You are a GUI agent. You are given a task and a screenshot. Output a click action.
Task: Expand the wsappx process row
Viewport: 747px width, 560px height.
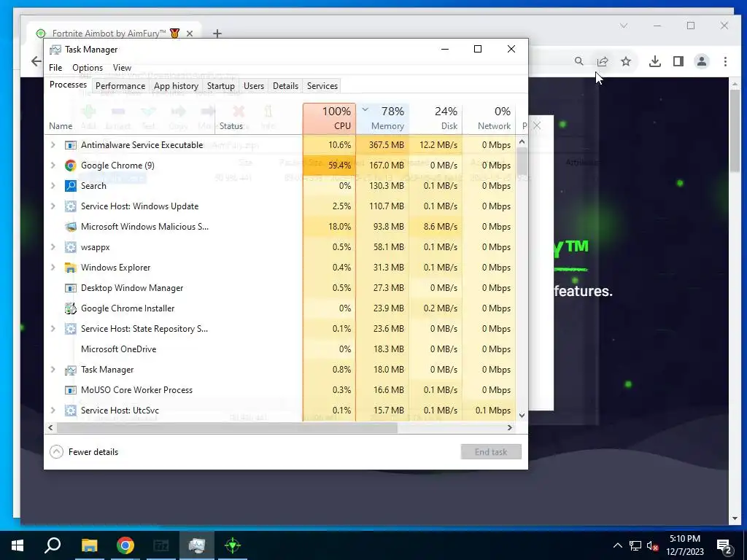[x=53, y=247]
